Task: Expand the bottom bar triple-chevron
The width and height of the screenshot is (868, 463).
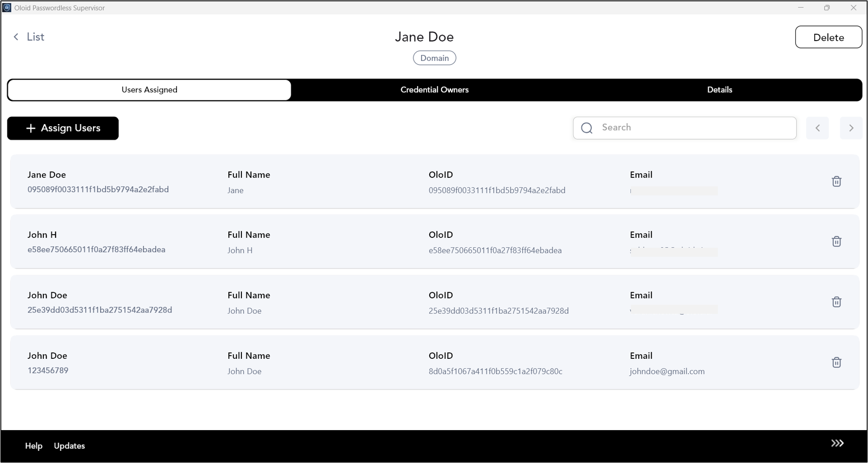Action: pos(837,444)
